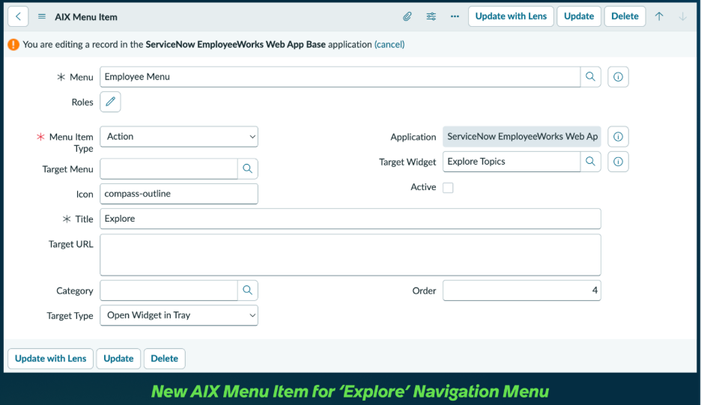Click the Order field showing 4

pos(522,291)
